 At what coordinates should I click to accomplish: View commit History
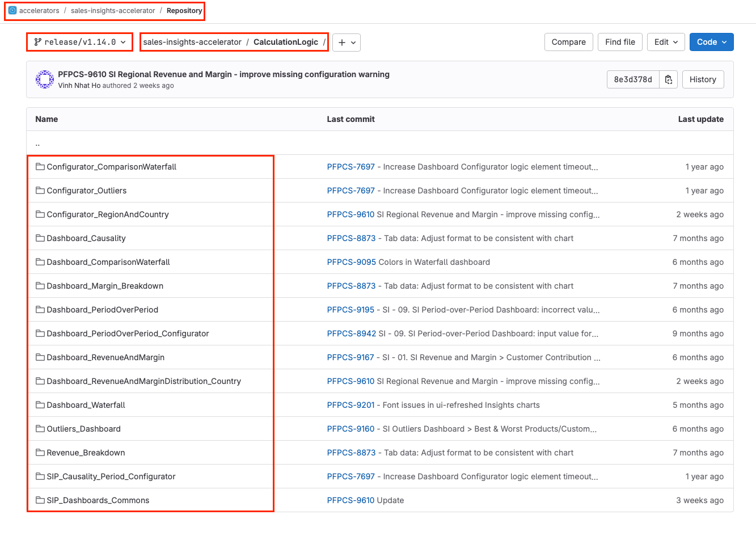pyautogui.click(x=703, y=79)
